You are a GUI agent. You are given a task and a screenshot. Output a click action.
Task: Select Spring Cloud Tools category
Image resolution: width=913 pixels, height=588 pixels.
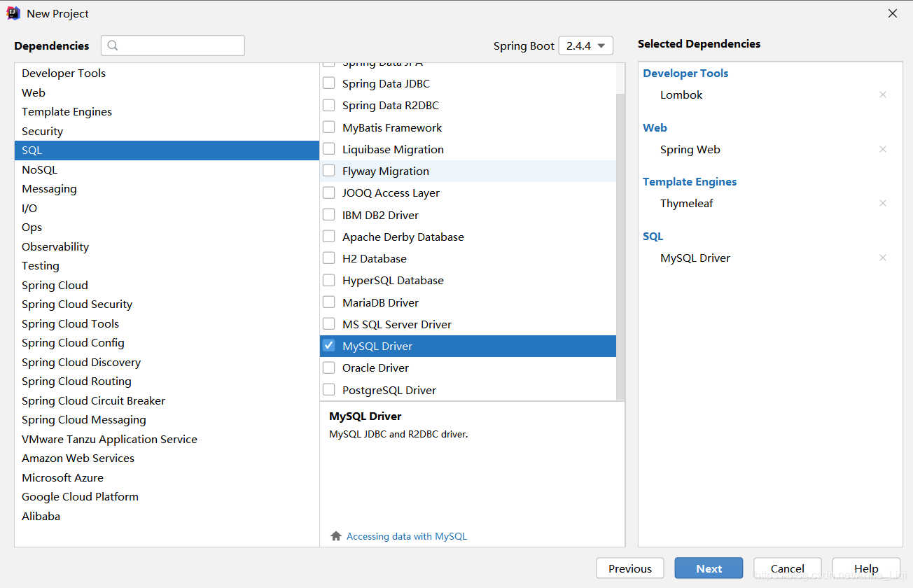(167, 323)
